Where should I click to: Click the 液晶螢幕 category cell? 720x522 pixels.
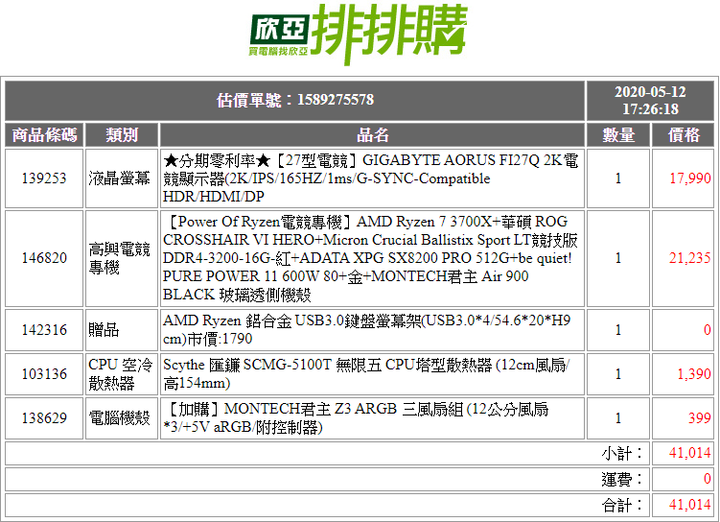(x=122, y=178)
